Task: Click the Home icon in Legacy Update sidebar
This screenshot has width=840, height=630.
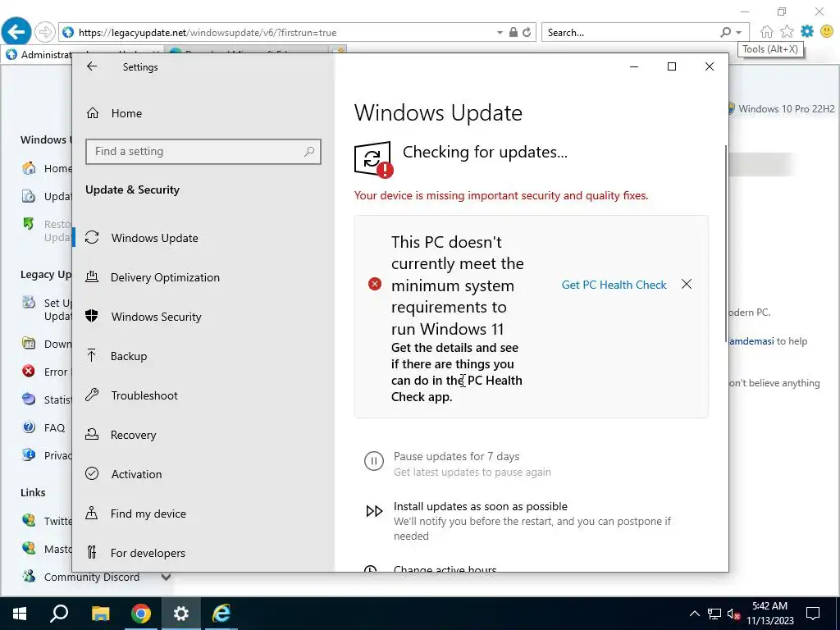Action: 29,168
